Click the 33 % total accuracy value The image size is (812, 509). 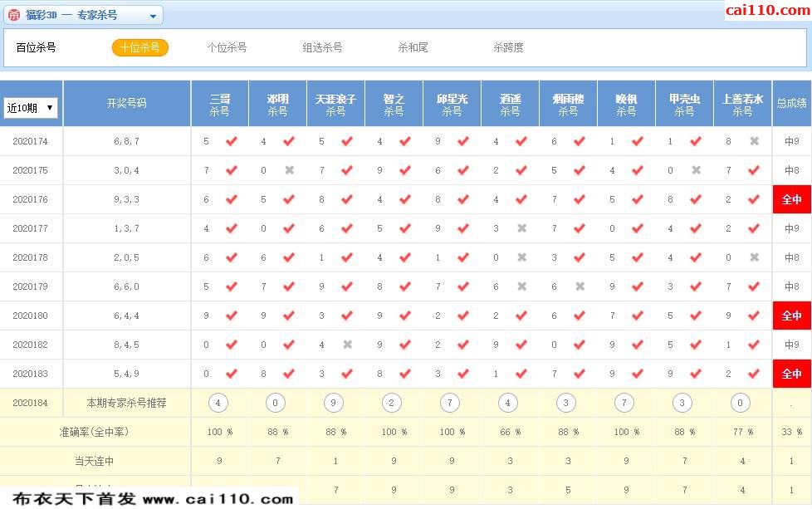tap(791, 432)
